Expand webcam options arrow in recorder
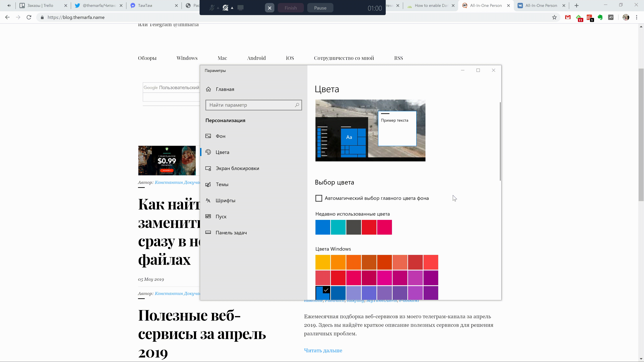The width and height of the screenshot is (644, 362). pyautogui.click(x=232, y=8)
